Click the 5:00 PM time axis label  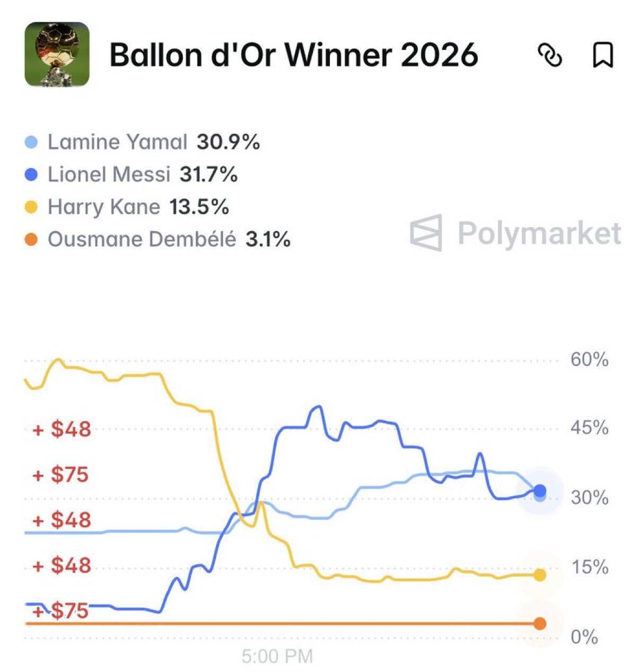(x=277, y=657)
